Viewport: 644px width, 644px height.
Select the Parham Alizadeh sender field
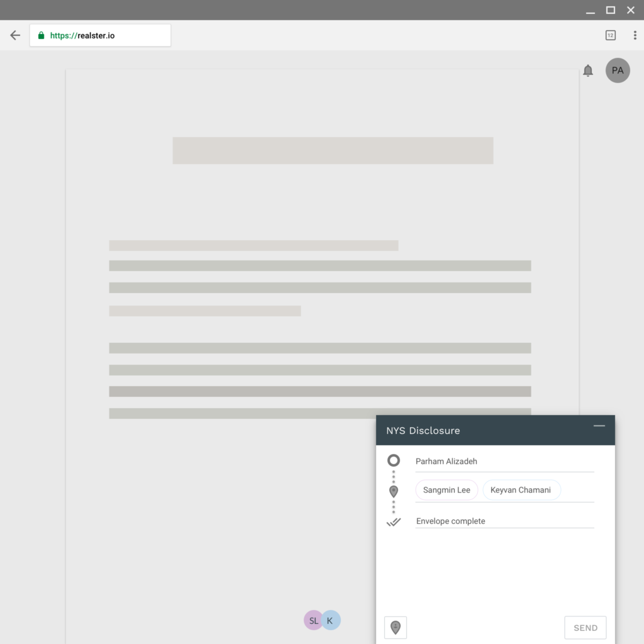[x=503, y=462]
